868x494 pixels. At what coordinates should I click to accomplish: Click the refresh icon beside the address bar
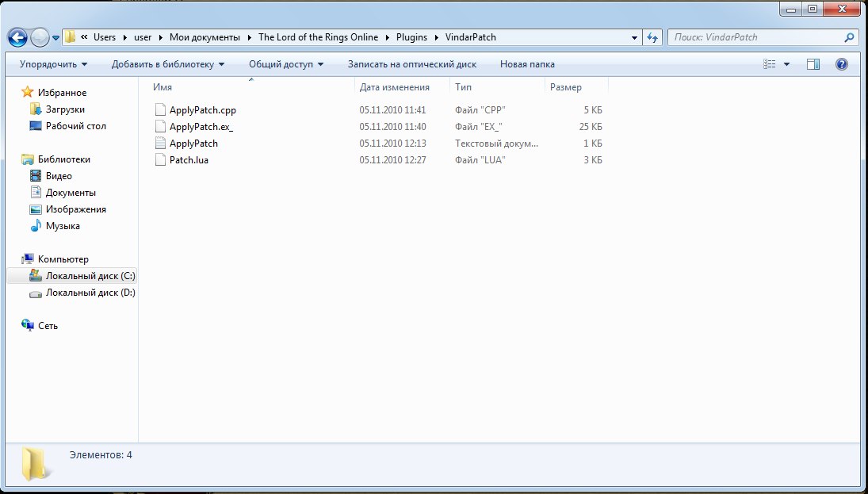click(x=653, y=37)
